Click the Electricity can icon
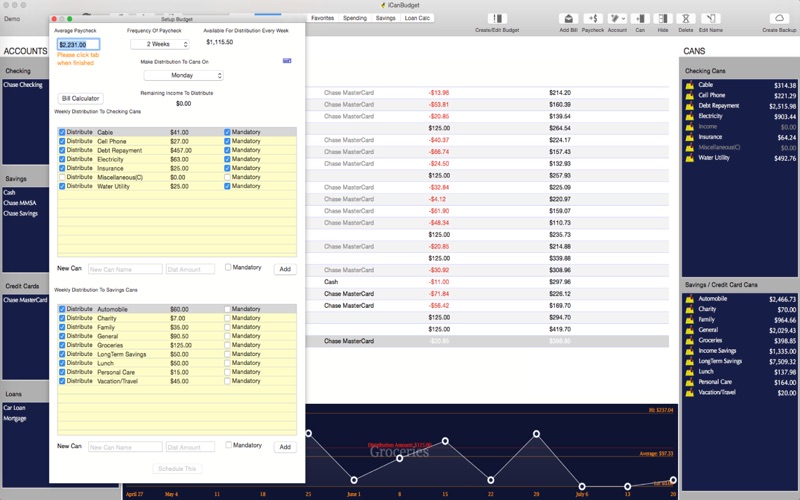The image size is (800, 500). [690, 116]
